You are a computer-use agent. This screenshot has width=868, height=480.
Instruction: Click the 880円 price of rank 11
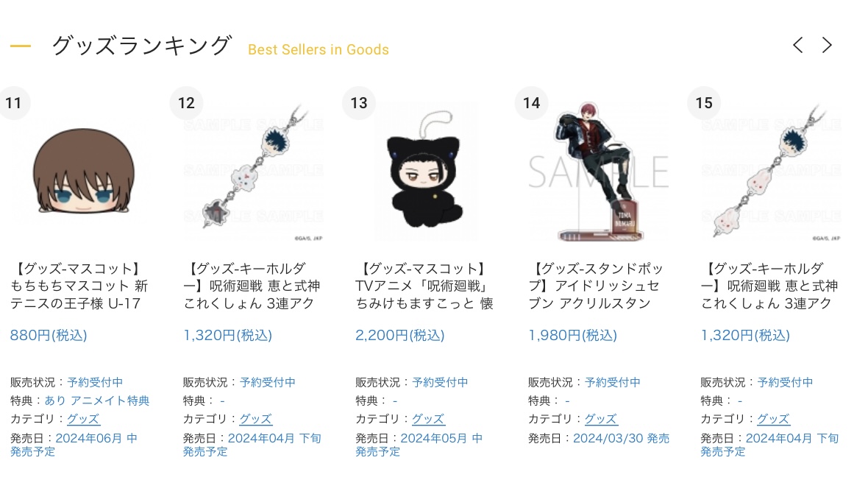coord(49,335)
